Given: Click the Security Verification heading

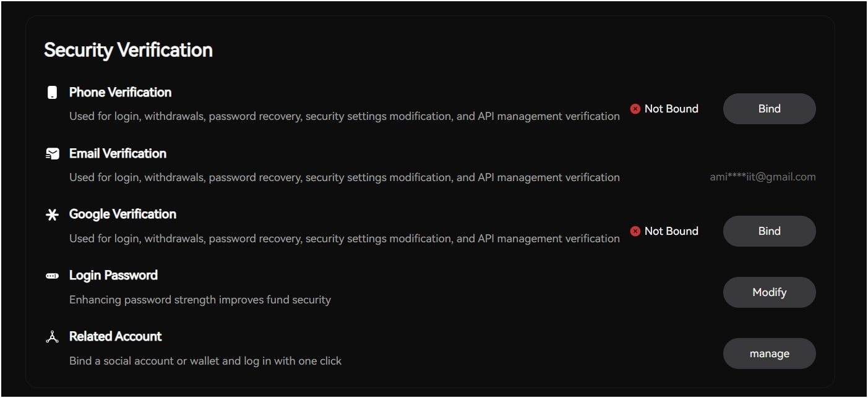Looking at the screenshot, I should (x=128, y=50).
